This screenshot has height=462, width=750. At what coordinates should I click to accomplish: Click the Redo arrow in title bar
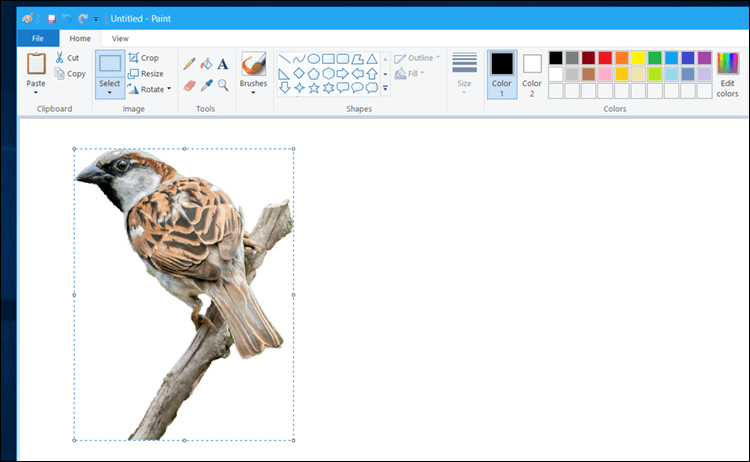83,19
